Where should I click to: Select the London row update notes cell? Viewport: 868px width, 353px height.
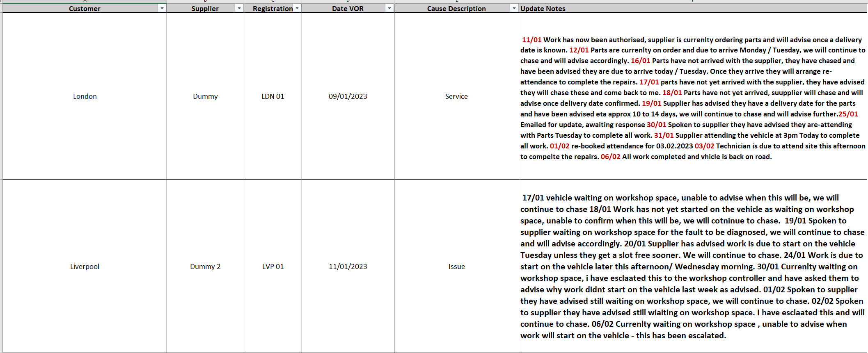tap(693, 96)
